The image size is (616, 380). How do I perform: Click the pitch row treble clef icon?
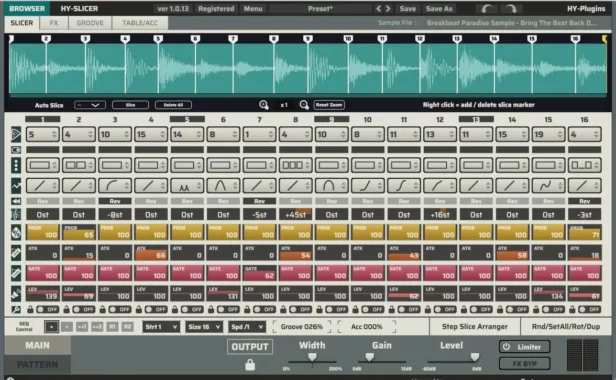pos(16,215)
